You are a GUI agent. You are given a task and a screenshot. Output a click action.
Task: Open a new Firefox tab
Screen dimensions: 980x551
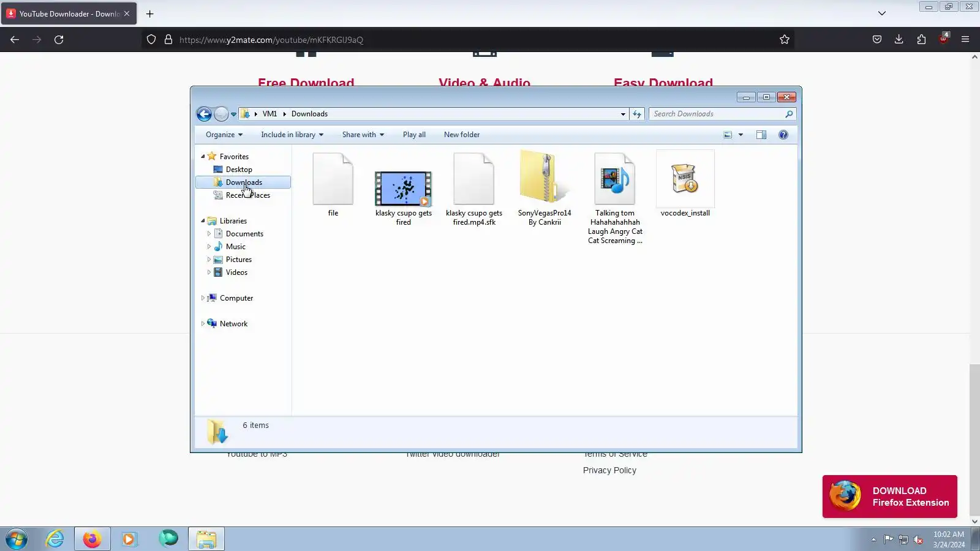[x=149, y=13]
